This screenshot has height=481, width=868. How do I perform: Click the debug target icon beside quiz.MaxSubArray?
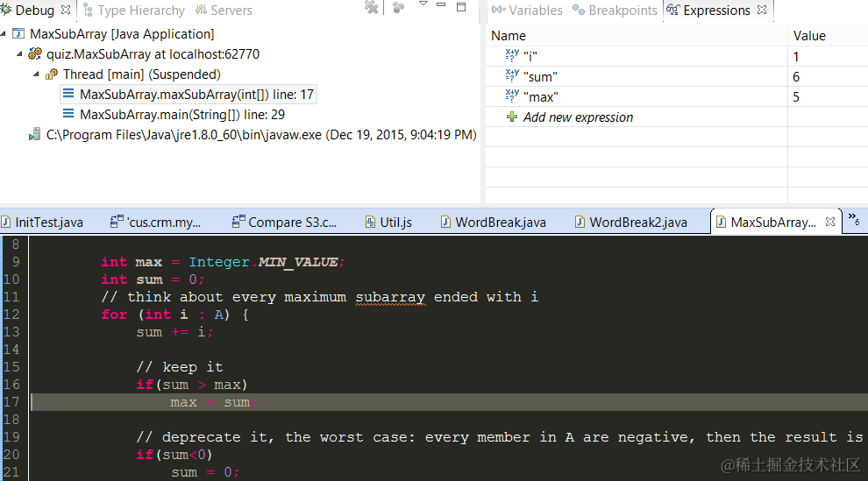tap(35, 53)
